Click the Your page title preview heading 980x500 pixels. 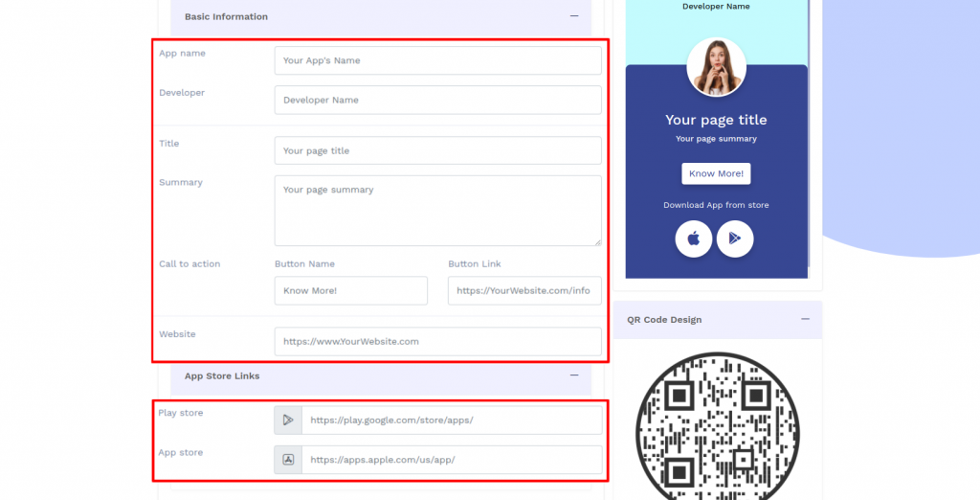[x=716, y=121]
